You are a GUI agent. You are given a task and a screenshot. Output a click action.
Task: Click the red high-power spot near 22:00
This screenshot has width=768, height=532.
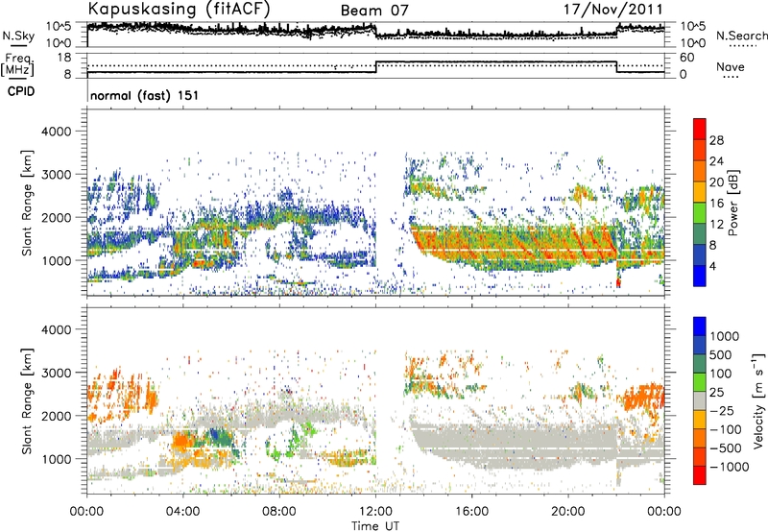[618, 282]
